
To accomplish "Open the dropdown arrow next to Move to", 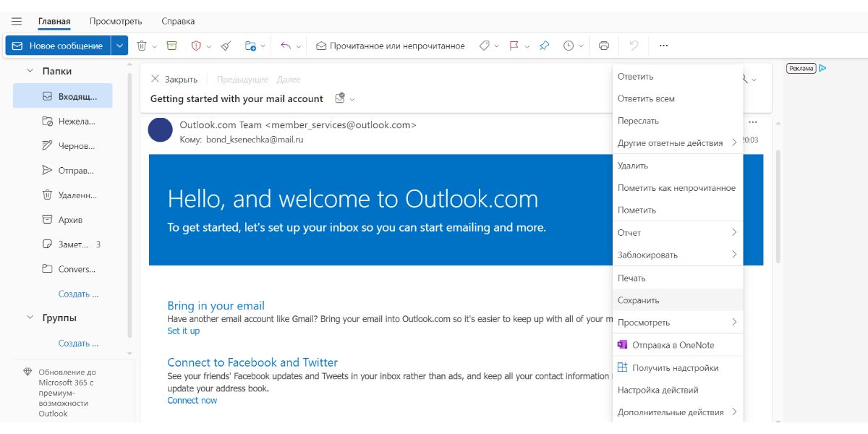I will (263, 46).
